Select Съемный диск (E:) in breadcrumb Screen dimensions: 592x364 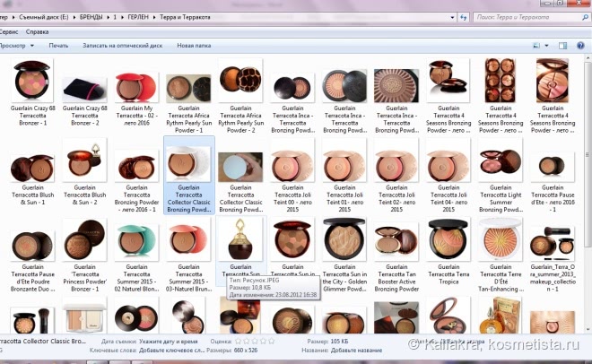[44, 17]
